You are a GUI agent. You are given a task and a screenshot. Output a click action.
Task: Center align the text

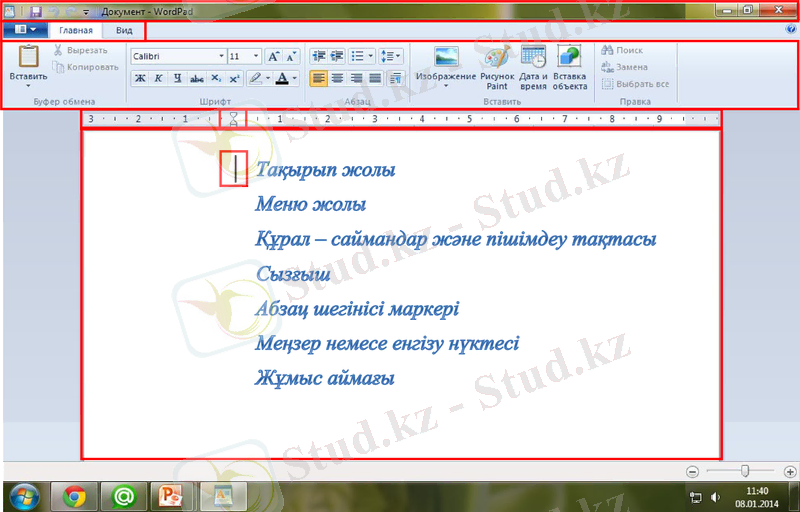(x=337, y=78)
